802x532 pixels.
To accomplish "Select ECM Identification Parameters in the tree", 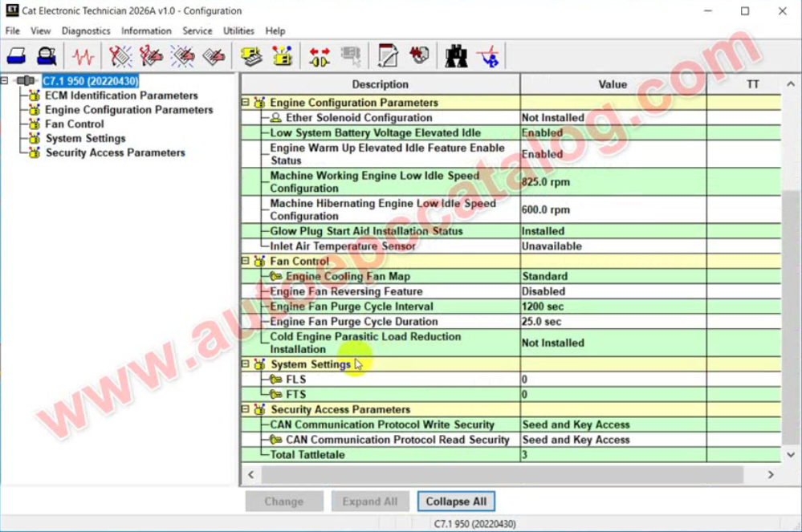I will click(121, 95).
